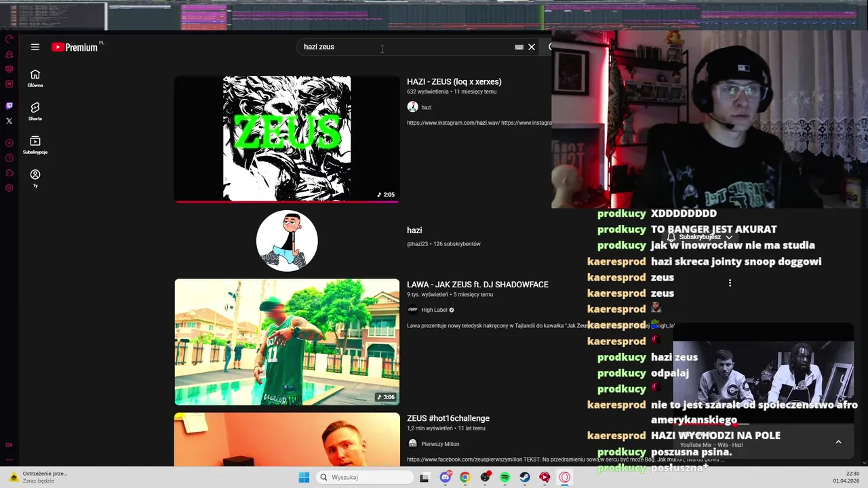The width and height of the screenshot is (868, 488).
Task: Open the ZEUS #hot16challenge thumbnail
Action: [x=287, y=439]
